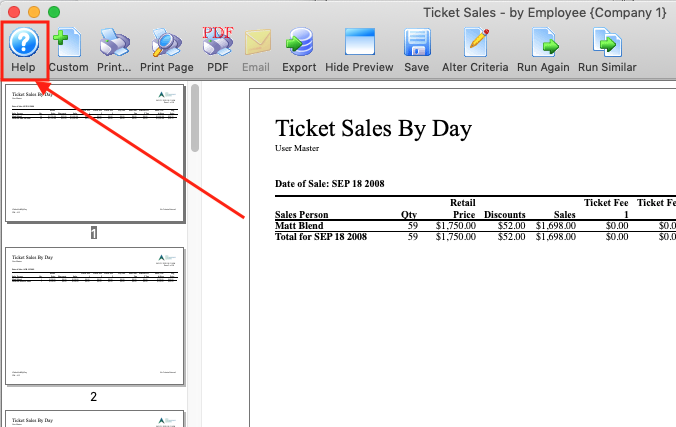Click the $1,698.00 value in Matt Blend row
This screenshot has width=676, height=427.
tap(556, 226)
